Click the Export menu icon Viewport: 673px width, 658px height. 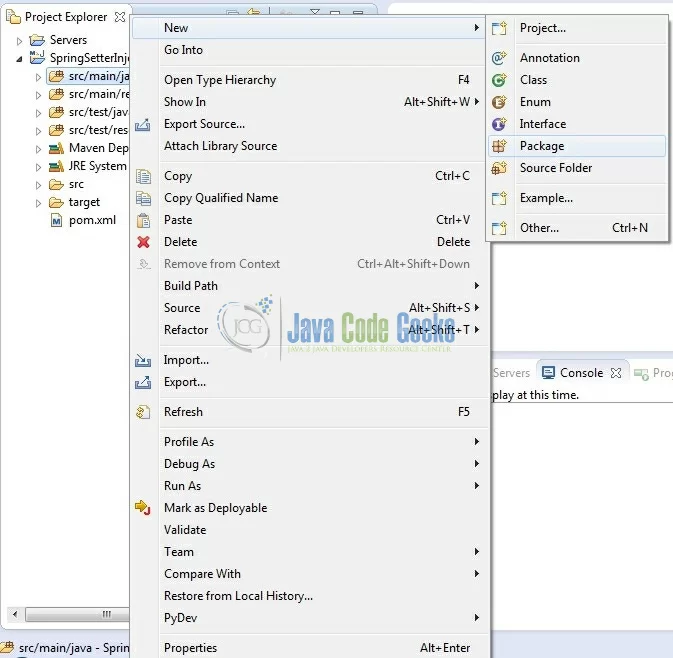pos(143,382)
